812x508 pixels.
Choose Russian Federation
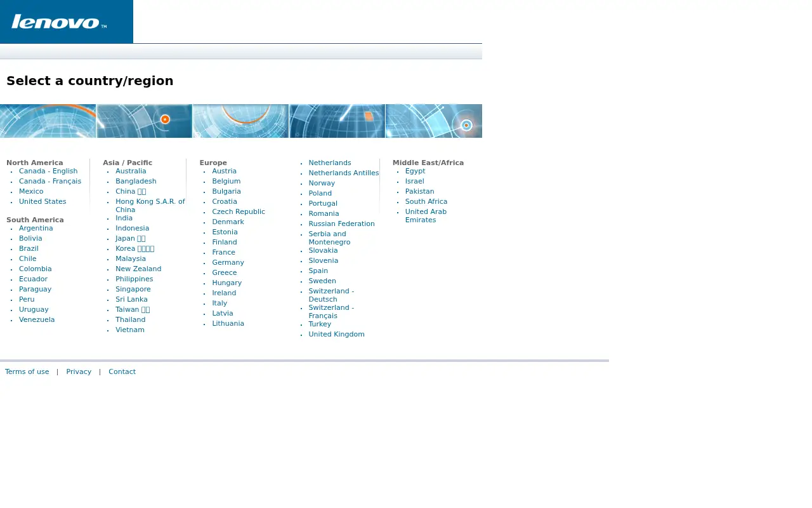coord(341,224)
